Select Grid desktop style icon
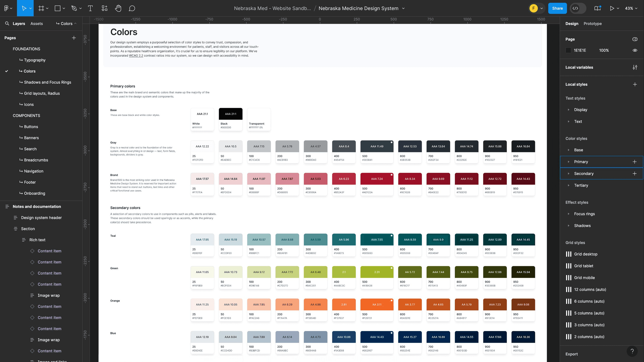This screenshot has height=362, width=644. 569,254
